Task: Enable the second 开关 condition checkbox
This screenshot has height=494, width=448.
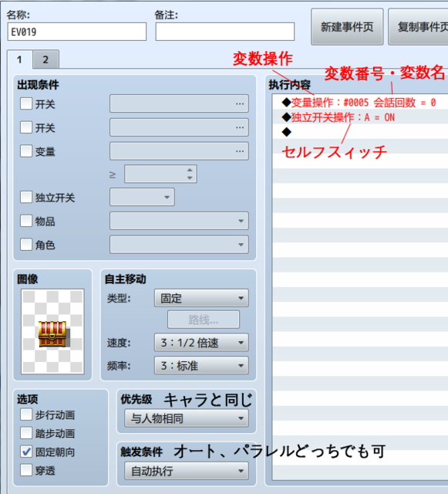Action: (26, 127)
